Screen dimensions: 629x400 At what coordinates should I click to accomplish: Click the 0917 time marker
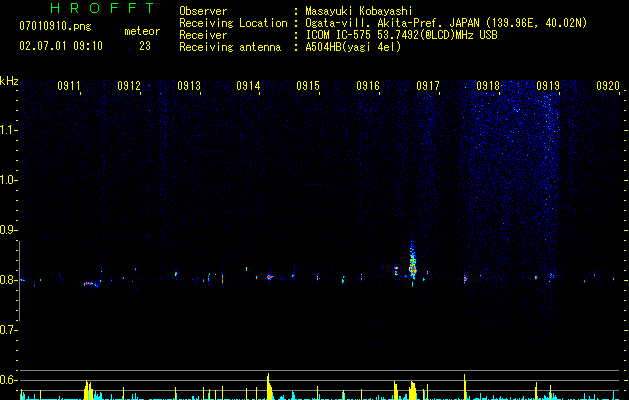[428, 86]
